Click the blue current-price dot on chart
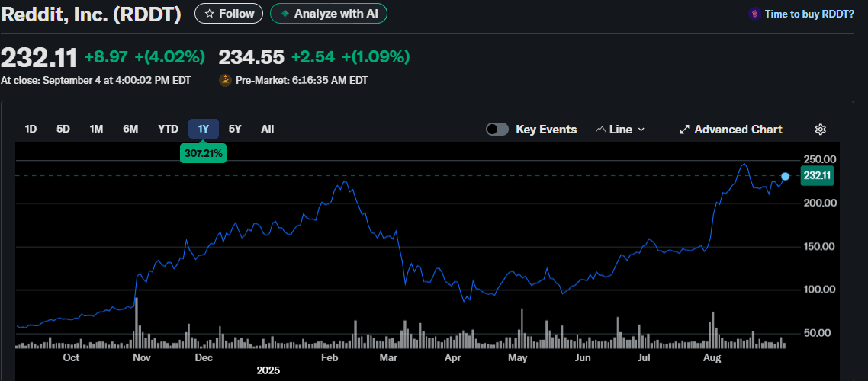The height and width of the screenshot is (381, 868). point(785,176)
